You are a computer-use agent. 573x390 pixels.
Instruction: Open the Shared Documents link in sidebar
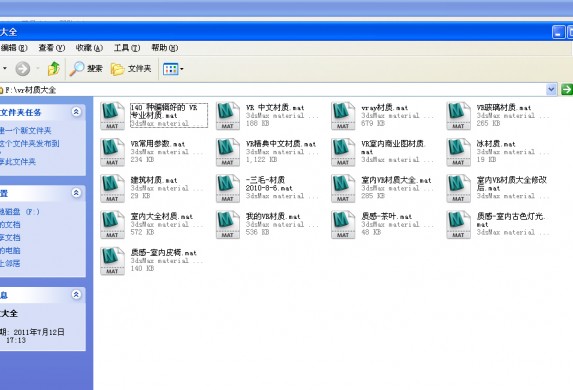10,238
